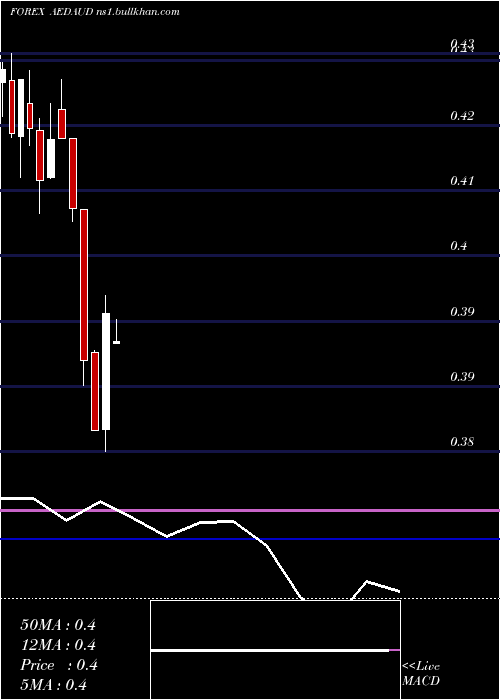Click the bright blue horizontal indicator line
This screenshot has height=700, width=500.
(x=250, y=539)
